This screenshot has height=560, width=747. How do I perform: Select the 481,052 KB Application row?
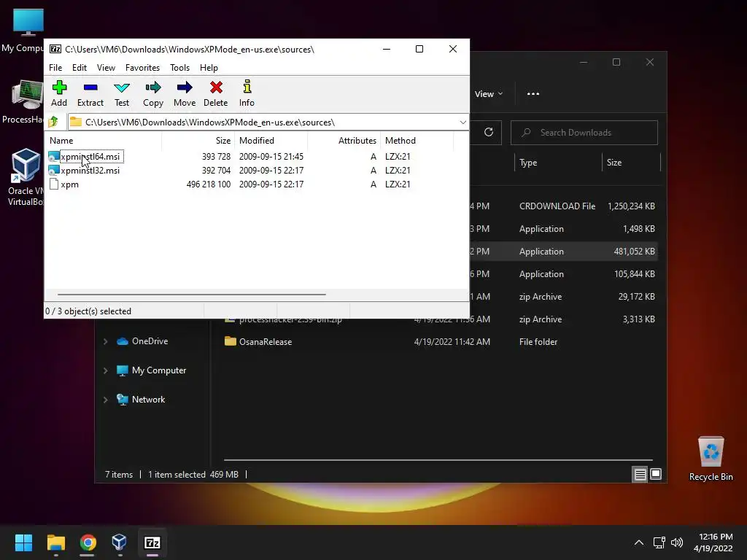564,251
